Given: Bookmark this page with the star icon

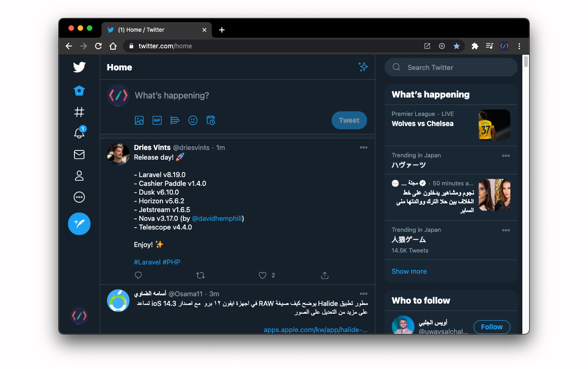Looking at the screenshot, I should pyautogui.click(x=457, y=46).
